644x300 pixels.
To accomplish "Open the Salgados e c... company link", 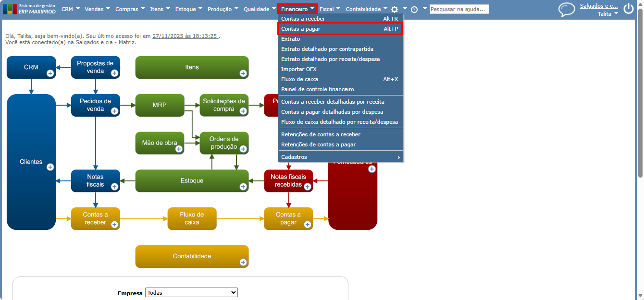I will [599, 6].
